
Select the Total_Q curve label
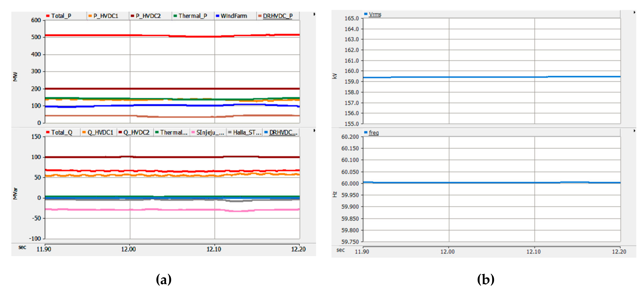pos(62,133)
